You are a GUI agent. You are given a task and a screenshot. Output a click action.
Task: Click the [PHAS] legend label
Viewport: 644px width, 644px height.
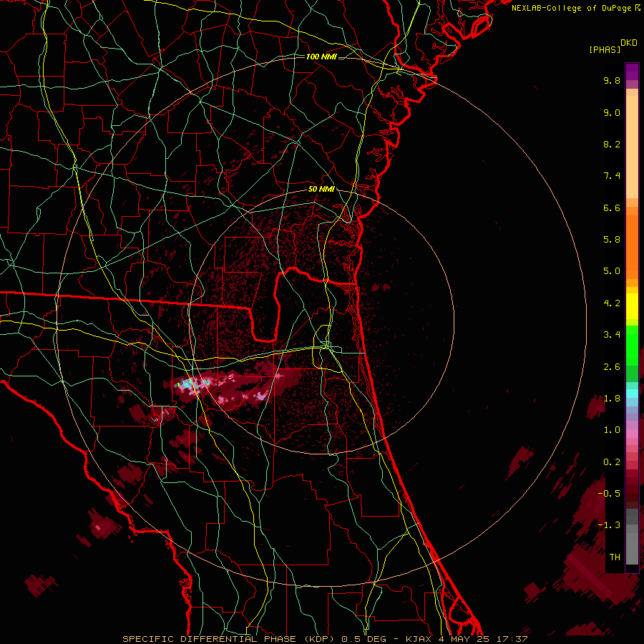pos(605,50)
